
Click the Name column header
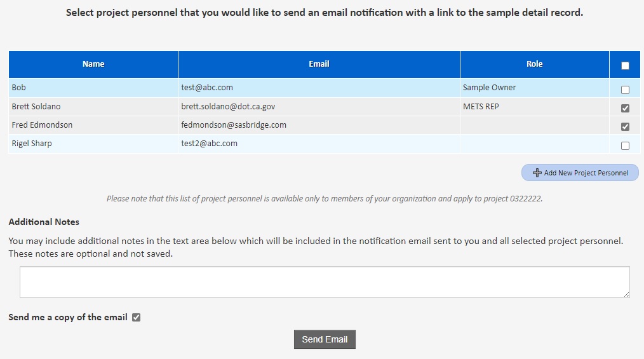point(93,64)
